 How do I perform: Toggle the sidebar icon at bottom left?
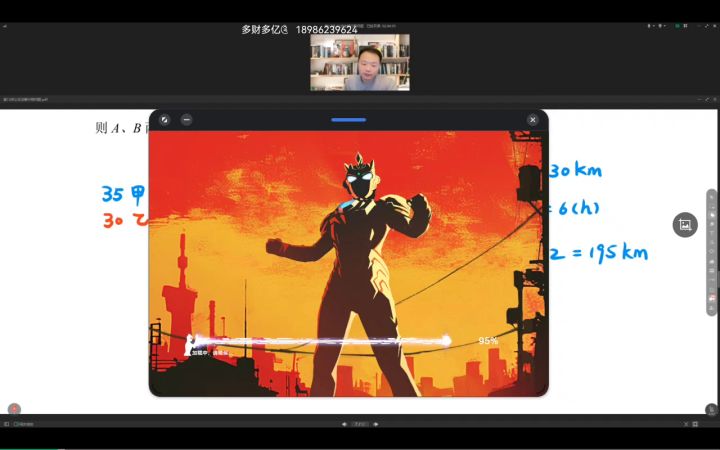tap(6, 424)
